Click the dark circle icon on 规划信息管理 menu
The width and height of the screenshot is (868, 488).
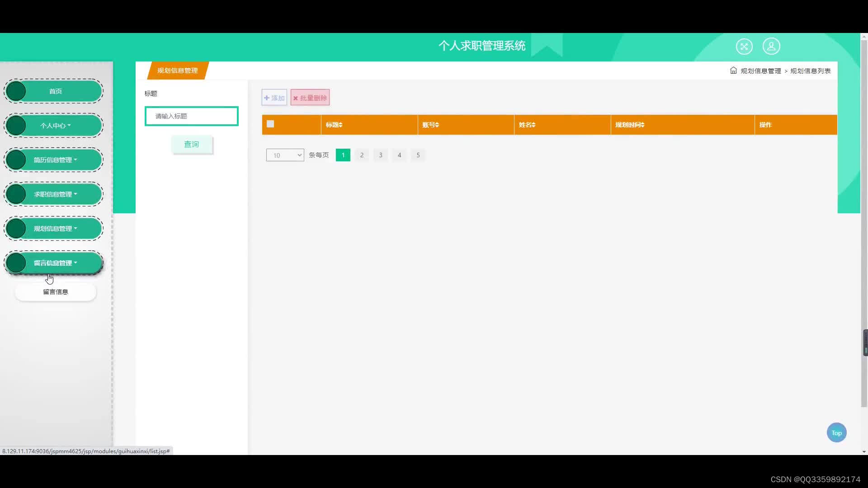click(16, 228)
